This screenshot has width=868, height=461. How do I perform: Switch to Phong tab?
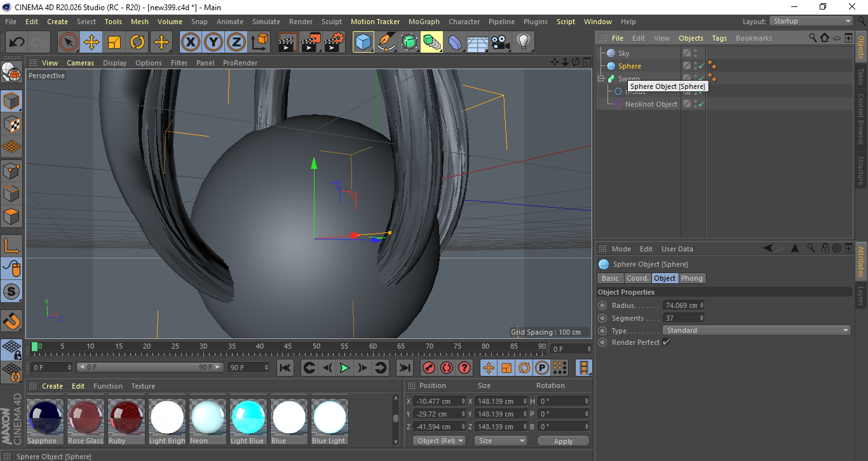[x=692, y=278]
